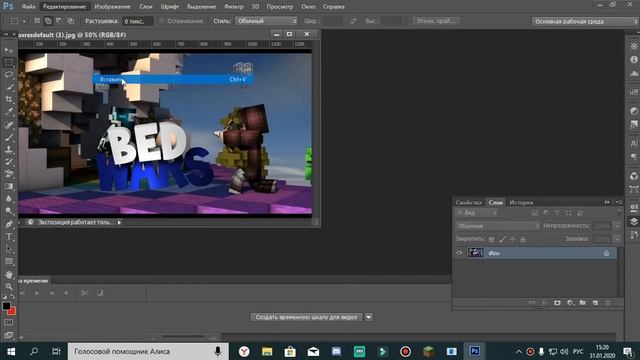Select the Move tool

[9, 50]
